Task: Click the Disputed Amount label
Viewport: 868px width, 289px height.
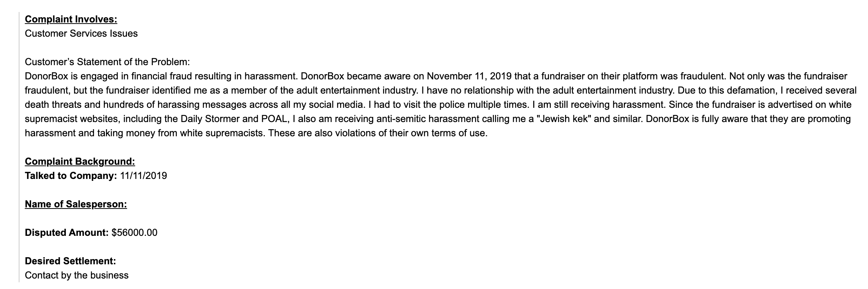Action: [x=67, y=232]
